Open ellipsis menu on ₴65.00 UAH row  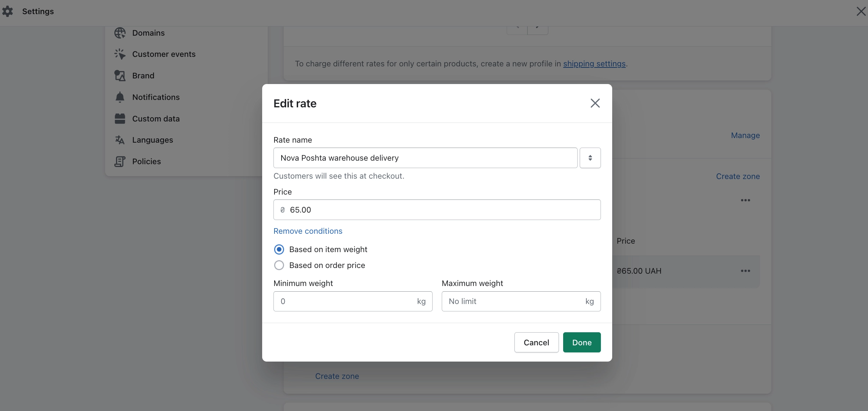click(x=746, y=271)
